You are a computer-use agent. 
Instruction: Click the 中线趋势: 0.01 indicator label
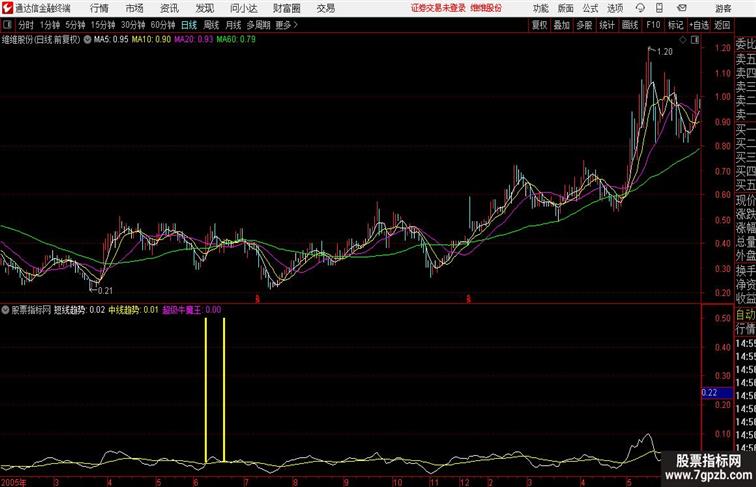134,310
